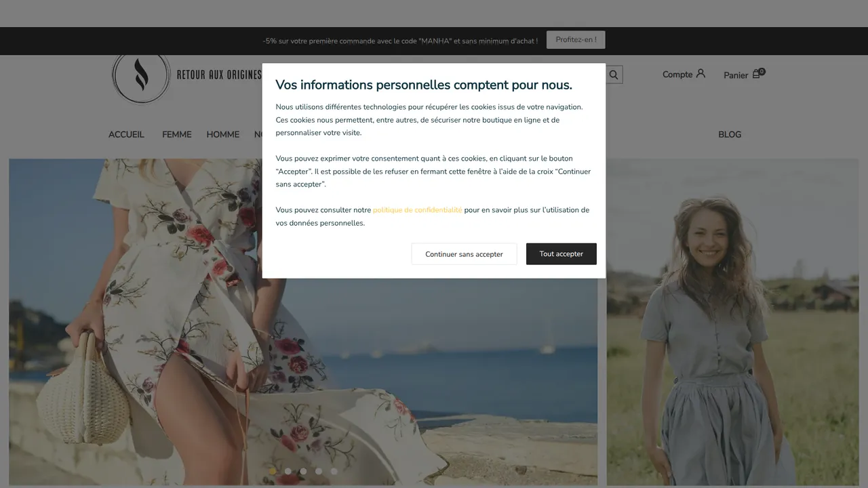The image size is (868, 488).
Task: Click the cookie dialog heading text
Action: pyautogui.click(x=424, y=85)
